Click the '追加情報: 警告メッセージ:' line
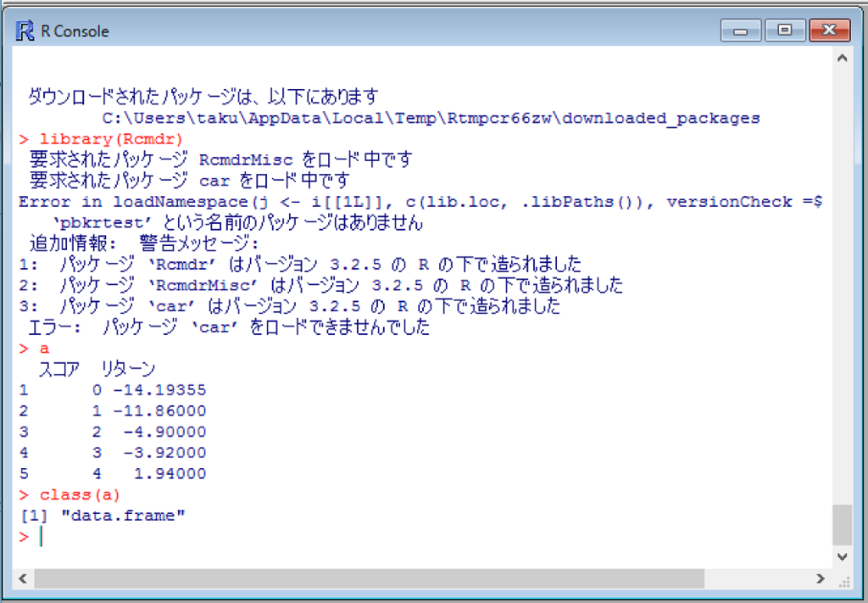 144,243
